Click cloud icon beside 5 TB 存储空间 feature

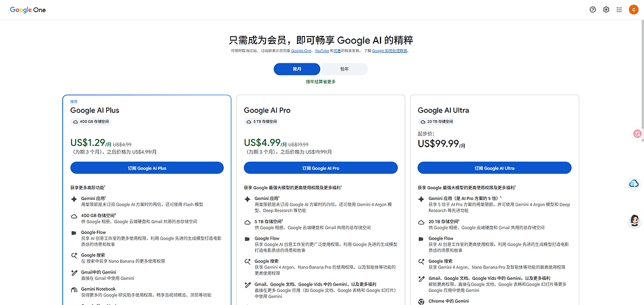248,222
